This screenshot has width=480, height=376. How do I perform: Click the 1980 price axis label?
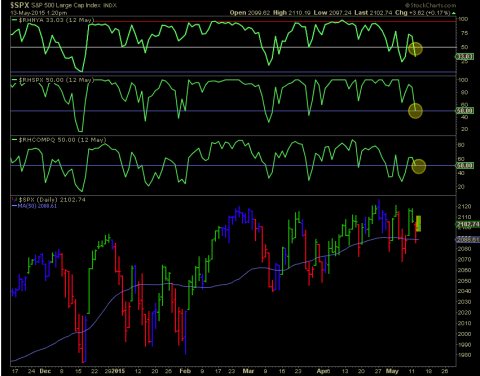click(x=464, y=355)
